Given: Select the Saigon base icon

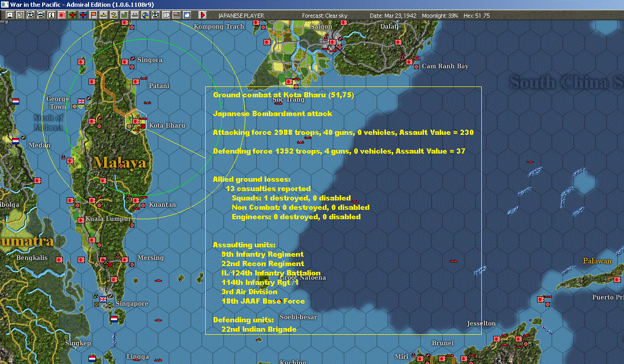Looking at the screenshot, I should click(333, 42).
